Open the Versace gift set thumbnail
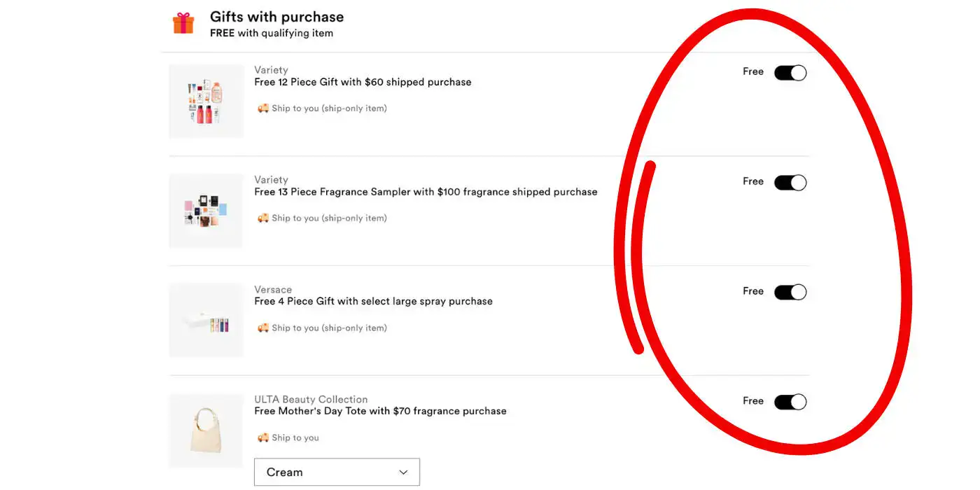The image size is (980, 490). [x=206, y=321]
